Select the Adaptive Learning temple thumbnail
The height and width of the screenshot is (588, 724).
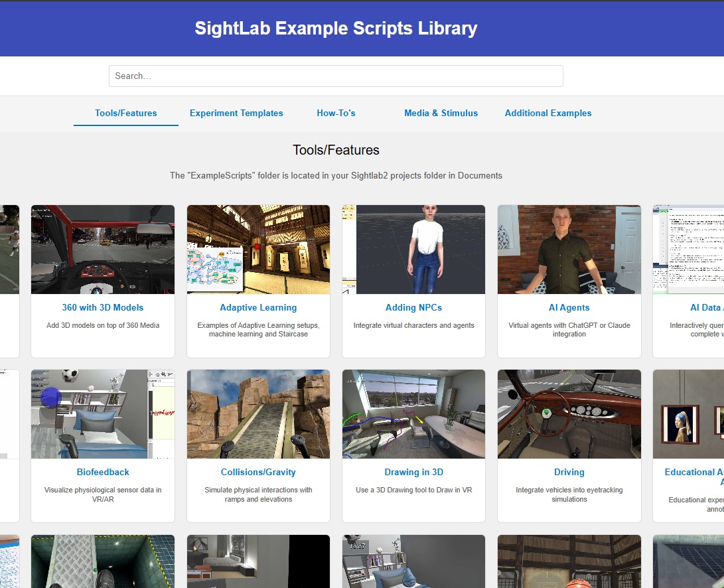(258, 250)
